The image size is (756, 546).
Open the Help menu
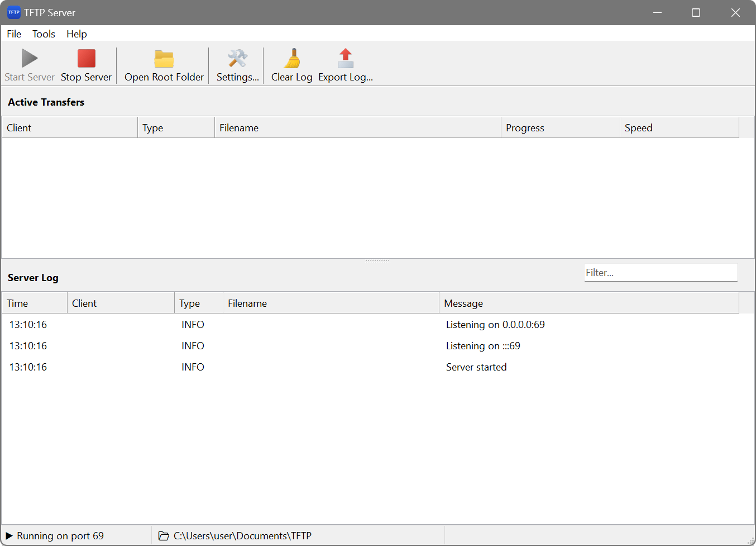(76, 34)
